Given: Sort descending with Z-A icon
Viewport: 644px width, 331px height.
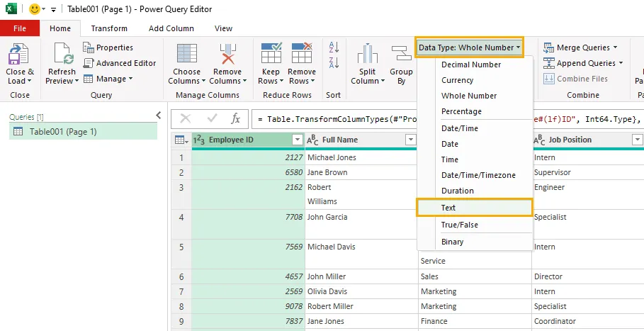Looking at the screenshot, I should pyautogui.click(x=334, y=63).
